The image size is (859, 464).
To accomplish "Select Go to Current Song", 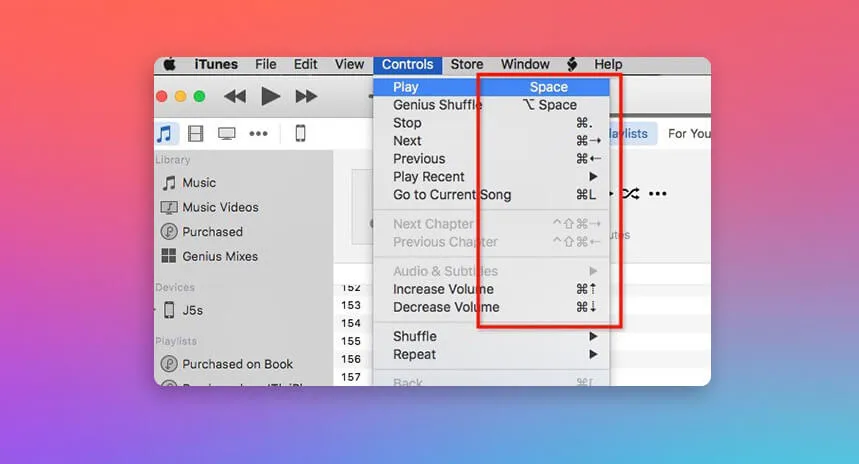I will click(x=451, y=195).
